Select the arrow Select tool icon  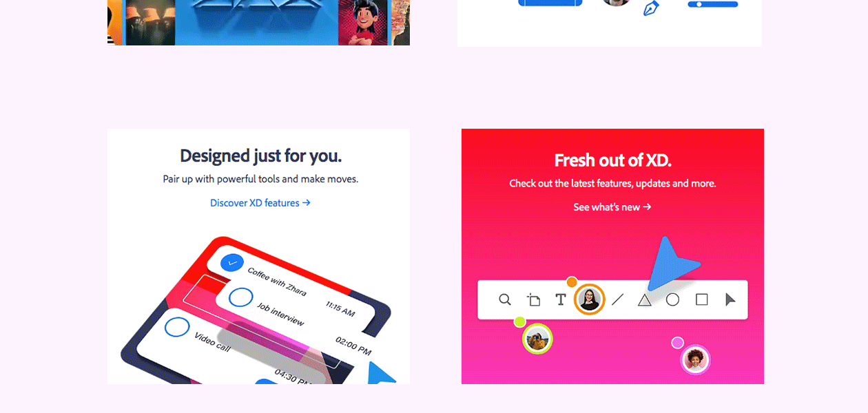(730, 299)
